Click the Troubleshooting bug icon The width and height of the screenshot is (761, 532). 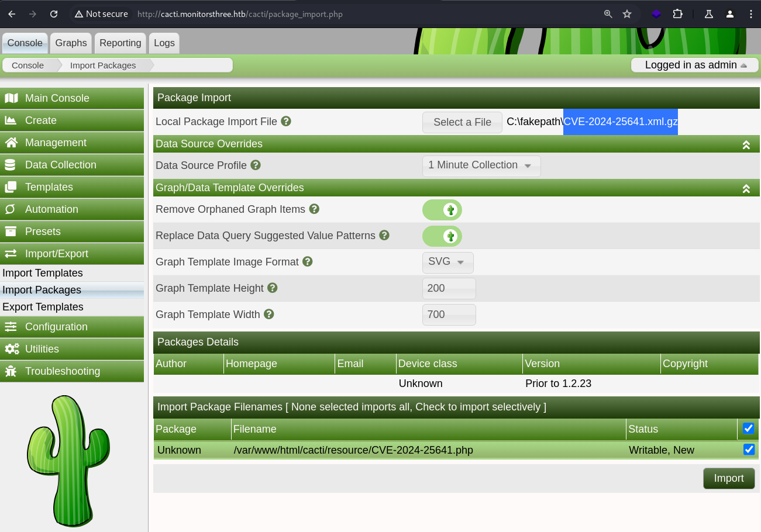tap(11, 371)
